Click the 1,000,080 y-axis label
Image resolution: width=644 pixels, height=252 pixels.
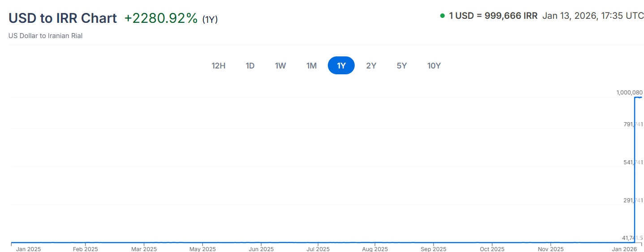pyautogui.click(x=629, y=93)
